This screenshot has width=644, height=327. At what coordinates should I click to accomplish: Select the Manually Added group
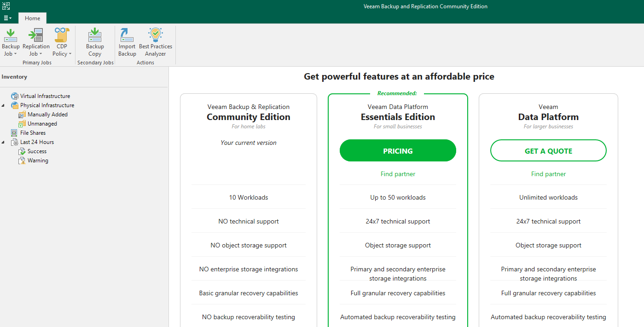point(47,115)
